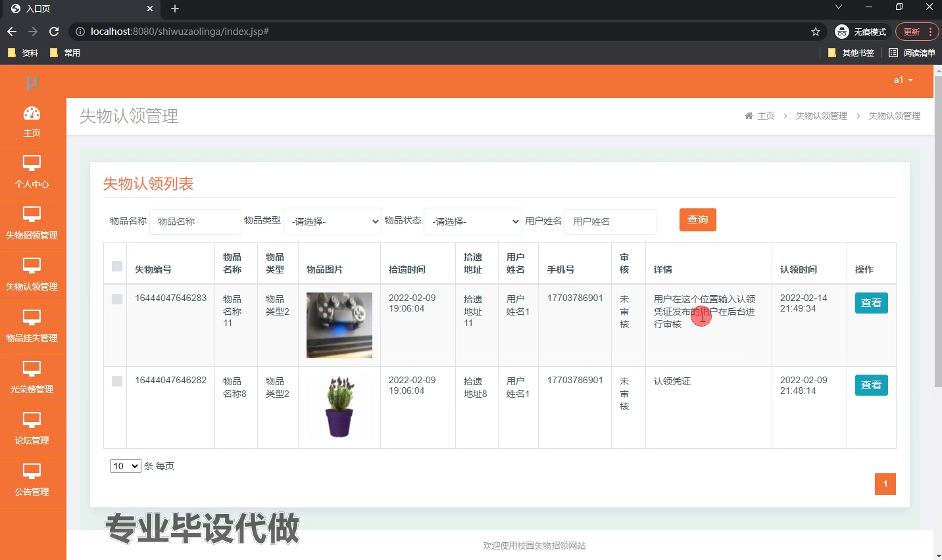Open the 常用 bookmarks folder

[x=65, y=53]
